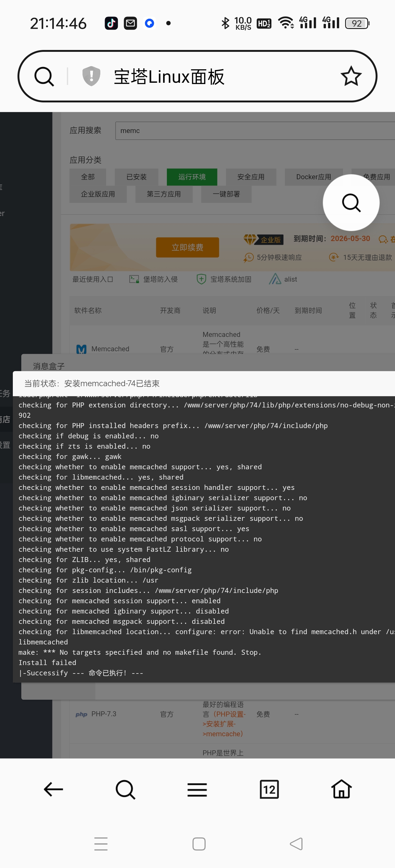Screen dimensions: 395x868
Task: Click the 宝塔系统加固 shield icon
Action: pos(201,279)
